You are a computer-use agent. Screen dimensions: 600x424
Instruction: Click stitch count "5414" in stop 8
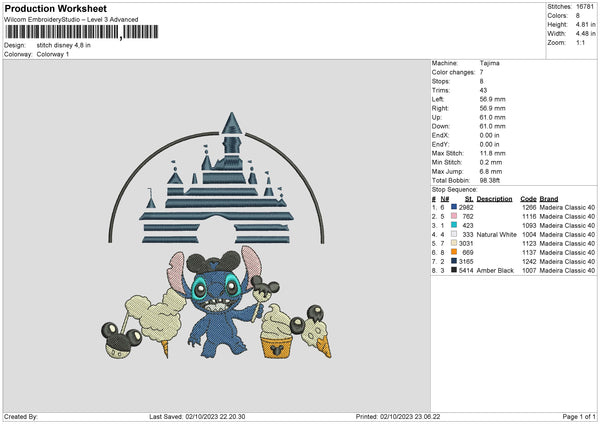(466, 270)
